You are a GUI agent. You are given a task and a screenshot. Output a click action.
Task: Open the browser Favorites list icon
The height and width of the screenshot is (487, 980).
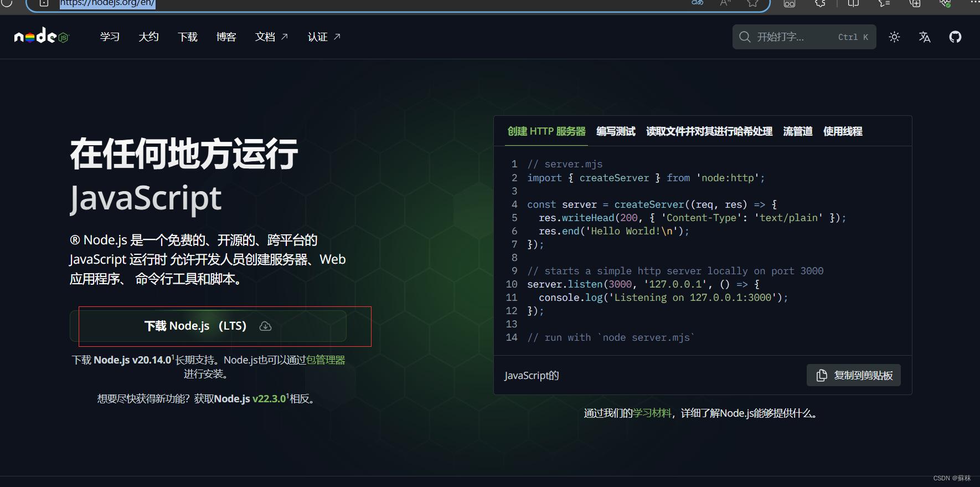click(884, 3)
